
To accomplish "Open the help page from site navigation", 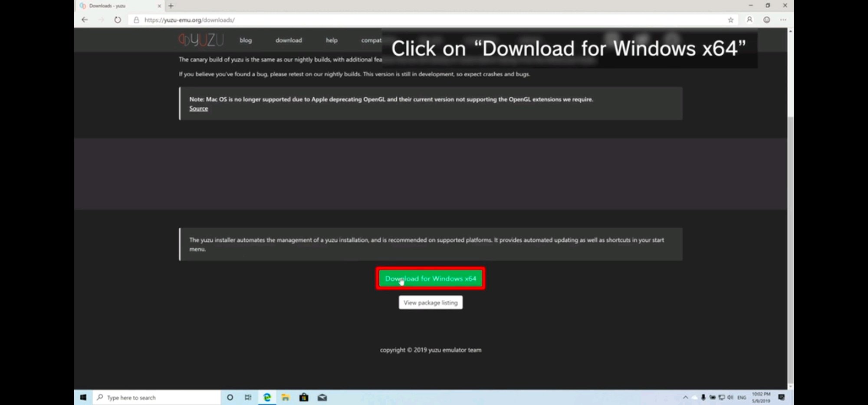I will tap(332, 40).
